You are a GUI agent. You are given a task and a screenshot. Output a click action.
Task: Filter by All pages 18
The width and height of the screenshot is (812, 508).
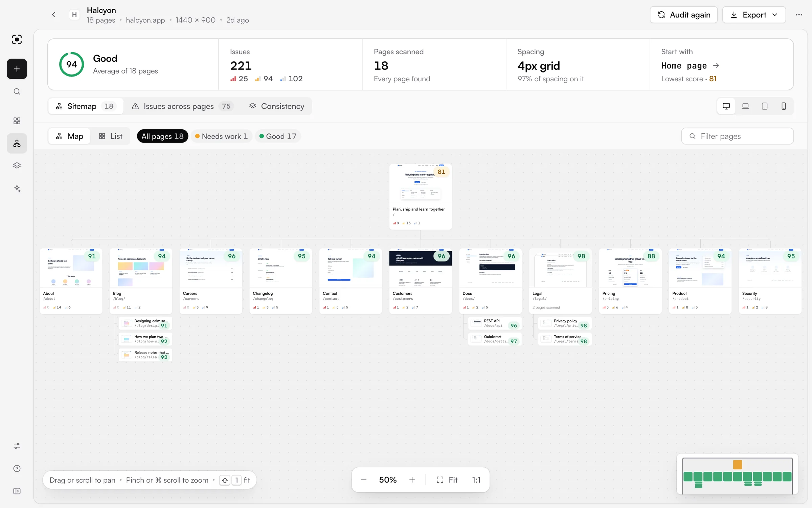coord(162,136)
